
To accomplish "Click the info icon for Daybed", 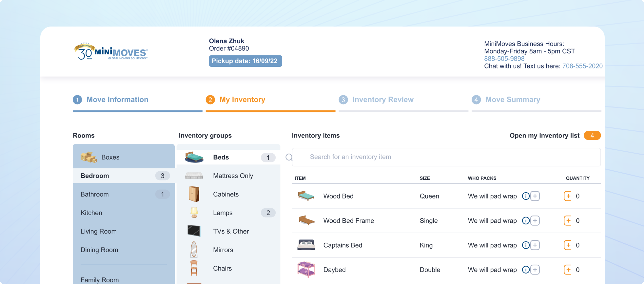I will [526, 270].
